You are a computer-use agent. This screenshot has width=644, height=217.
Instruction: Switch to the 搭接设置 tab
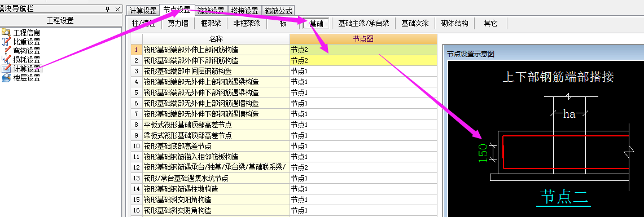tap(245, 11)
